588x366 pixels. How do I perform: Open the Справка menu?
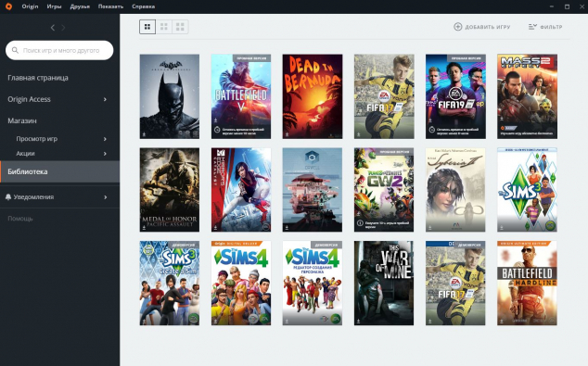[x=143, y=6]
